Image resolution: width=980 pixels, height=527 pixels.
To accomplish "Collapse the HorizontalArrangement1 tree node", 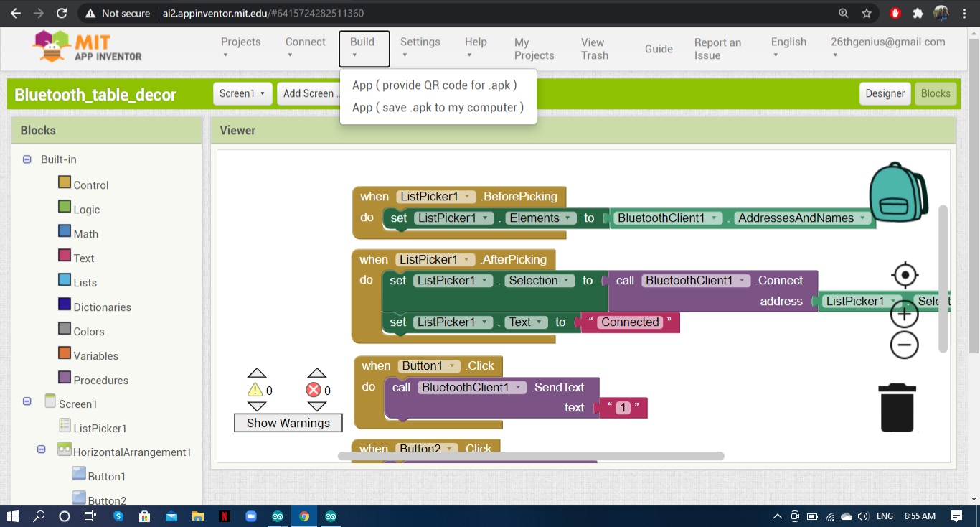I will pyautogui.click(x=42, y=449).
